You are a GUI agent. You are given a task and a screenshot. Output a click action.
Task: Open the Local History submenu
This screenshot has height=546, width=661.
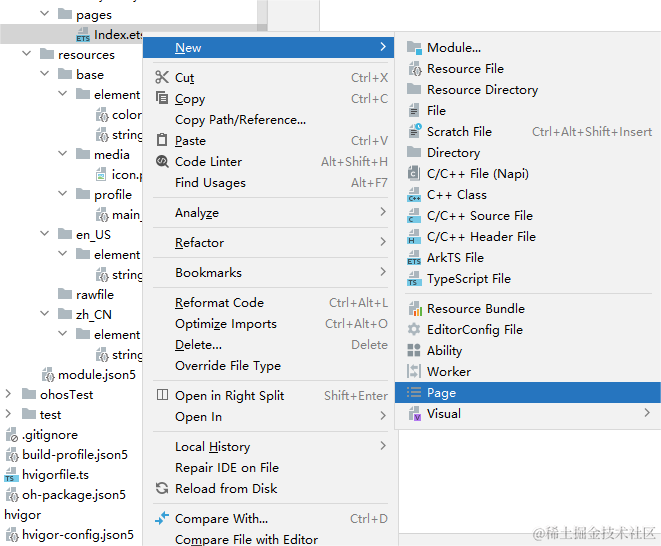[x=270, y=446]
